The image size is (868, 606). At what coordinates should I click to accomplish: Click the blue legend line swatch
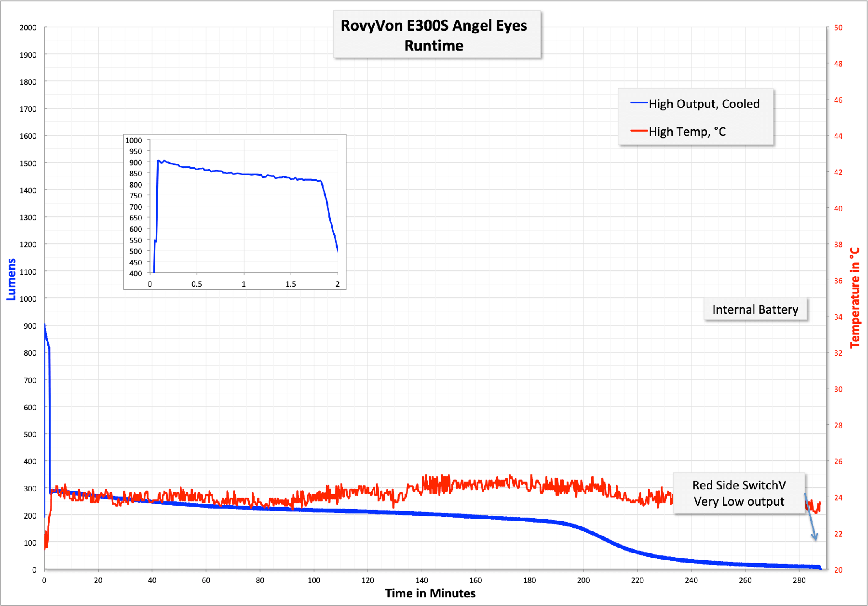pyautogui.click(x=638, y=103)
